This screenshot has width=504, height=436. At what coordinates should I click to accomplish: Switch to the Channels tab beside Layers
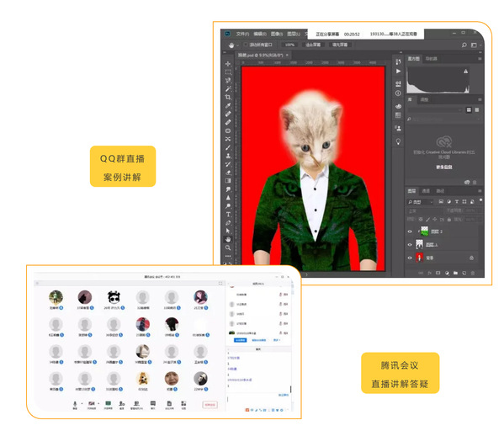426,191
